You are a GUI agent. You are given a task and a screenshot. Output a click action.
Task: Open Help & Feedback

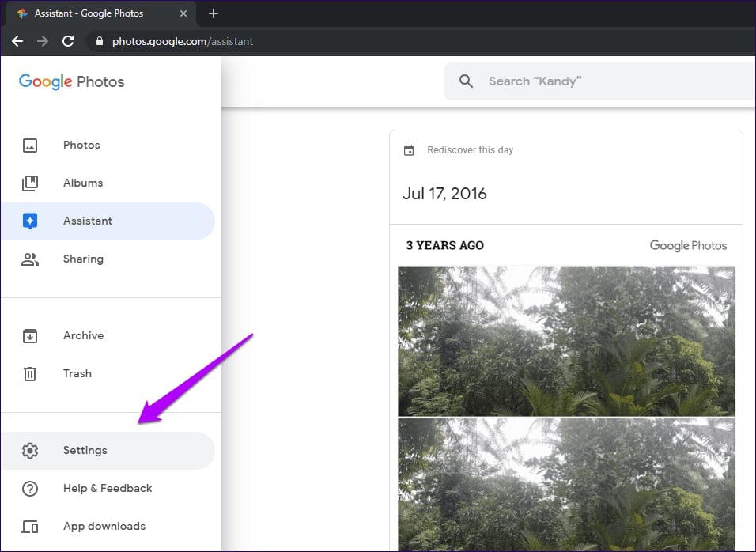(108, 489)
